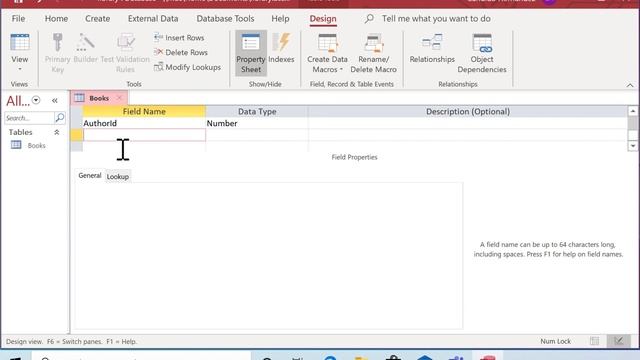Collapse the Tables group
Screen dimensions: 640x360
click(x=57, y=132)
